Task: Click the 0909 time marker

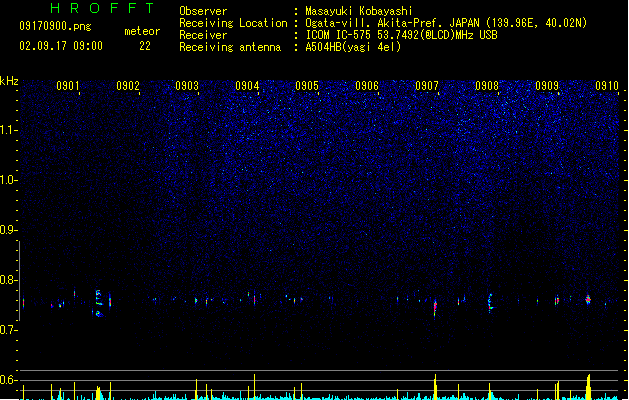Action: pyautogui.click(x=547, y=86)
